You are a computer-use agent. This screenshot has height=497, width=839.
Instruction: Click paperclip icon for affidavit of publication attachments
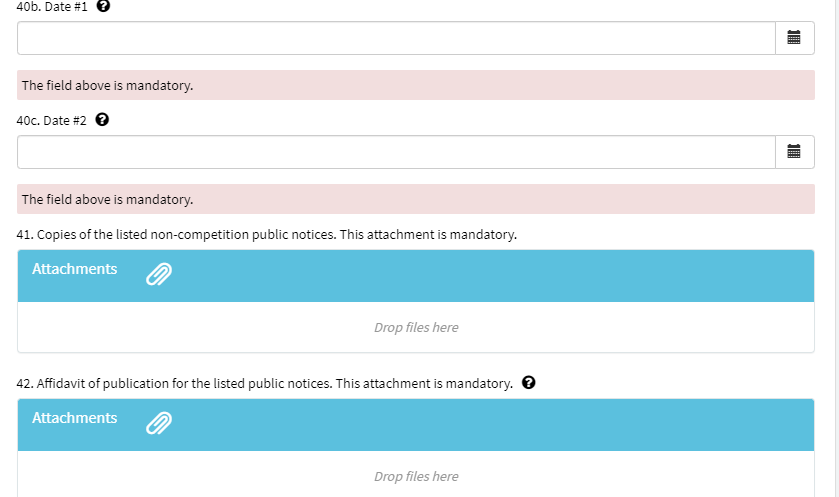click(159, 423)
